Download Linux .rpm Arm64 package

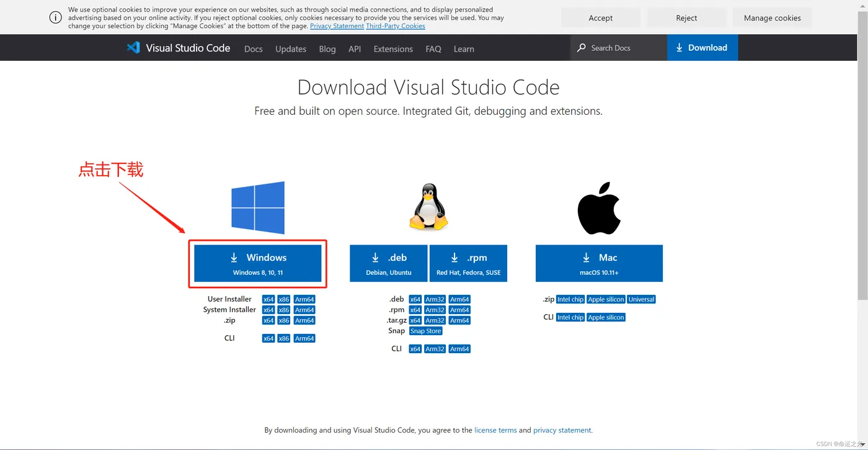(459, 310)
